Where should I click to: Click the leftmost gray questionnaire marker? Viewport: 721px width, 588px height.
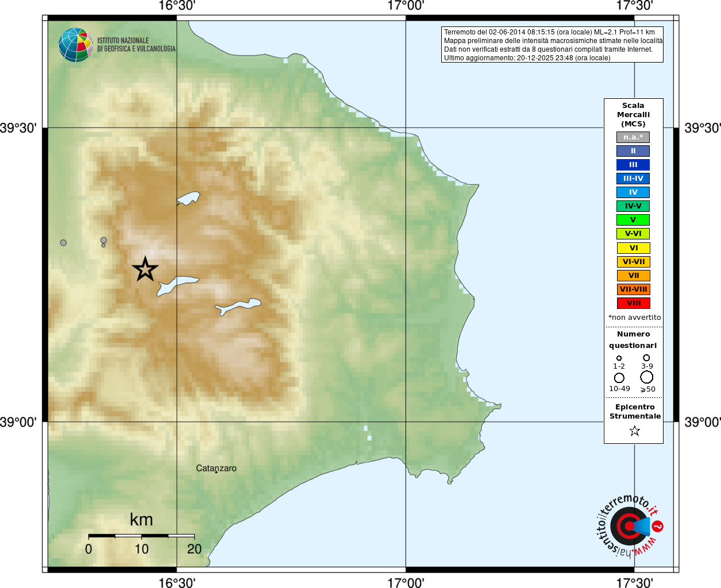click(x=63, y=243)
